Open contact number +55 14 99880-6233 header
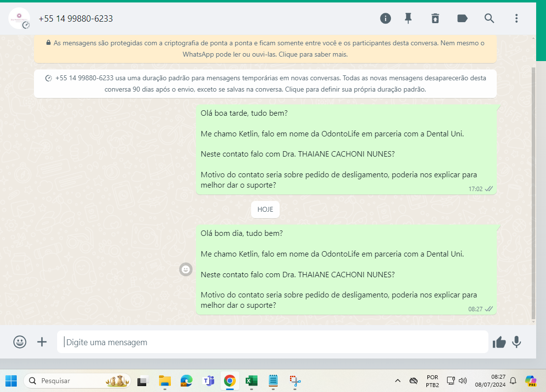The width and height of the screenshot is (546, 392). point(75,19)
